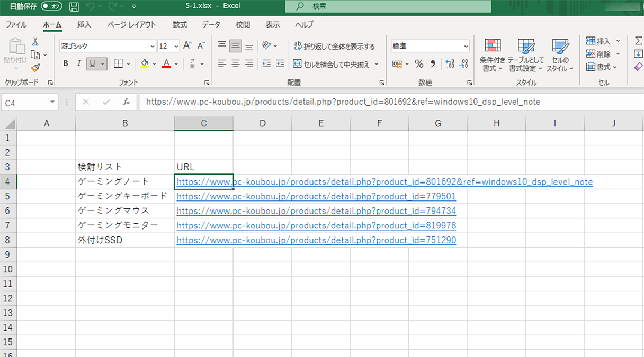644x357 pixels.
Task: Click inside the Name Box showing C4
Action: point(24,102)
